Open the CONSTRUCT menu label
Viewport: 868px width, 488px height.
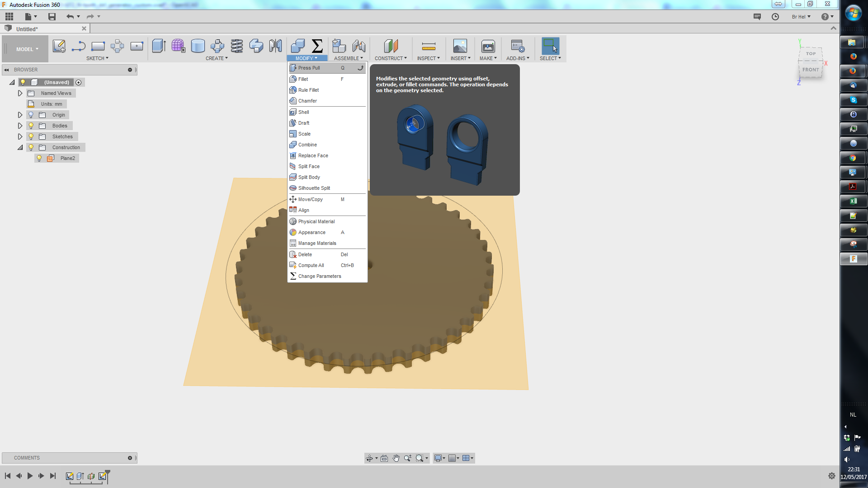click(390, 58)
